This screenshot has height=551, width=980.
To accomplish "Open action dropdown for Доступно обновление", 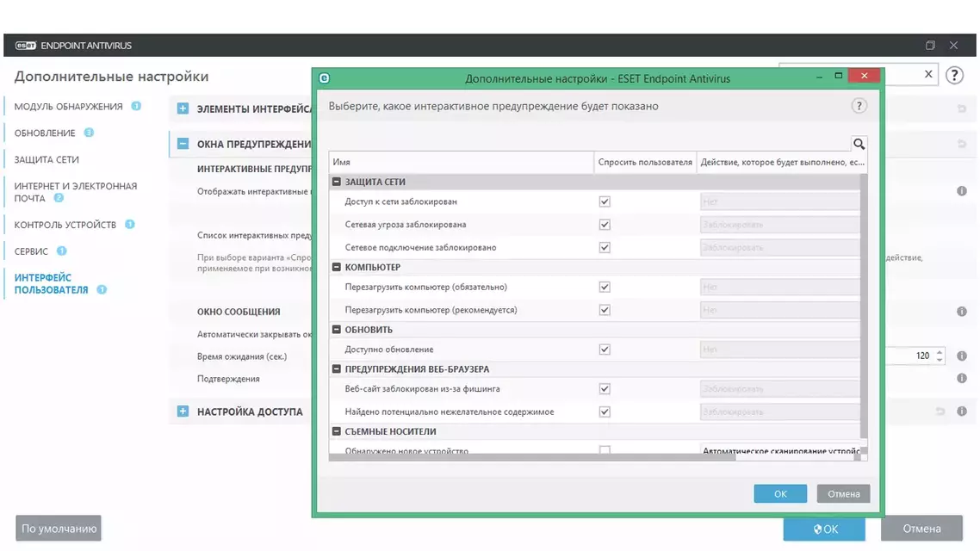I will pyautogui.click(x=779, y=350).
